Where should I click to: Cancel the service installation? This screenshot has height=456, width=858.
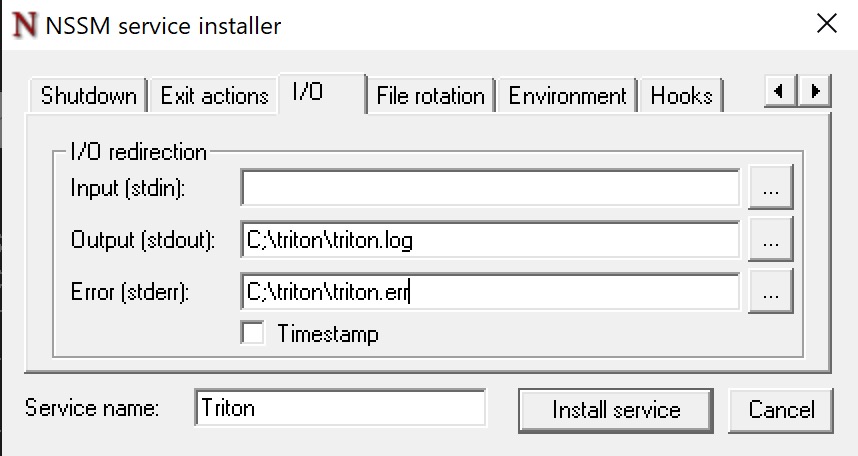click(x=781, y=409)
